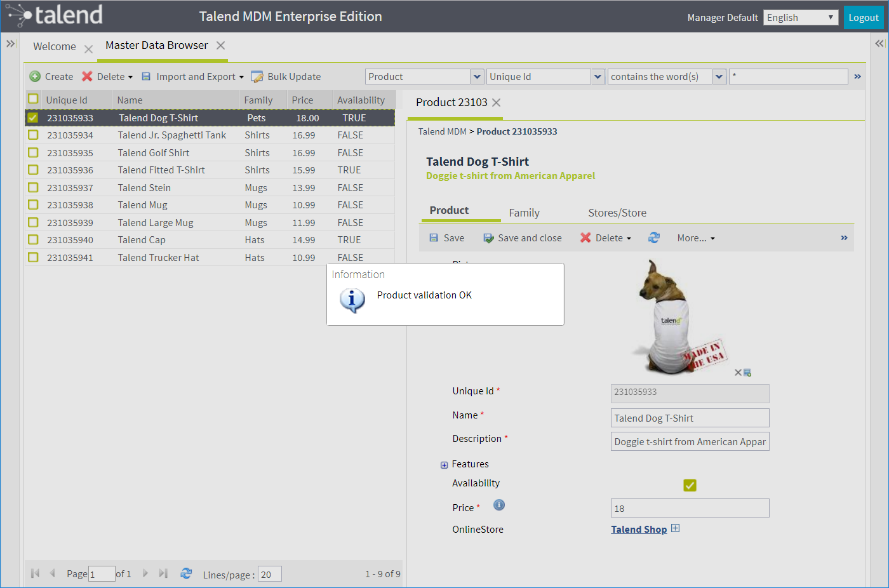Open the Talend Shop link
The width and height of the screenshot is (889, 588).
coord(638,530)
